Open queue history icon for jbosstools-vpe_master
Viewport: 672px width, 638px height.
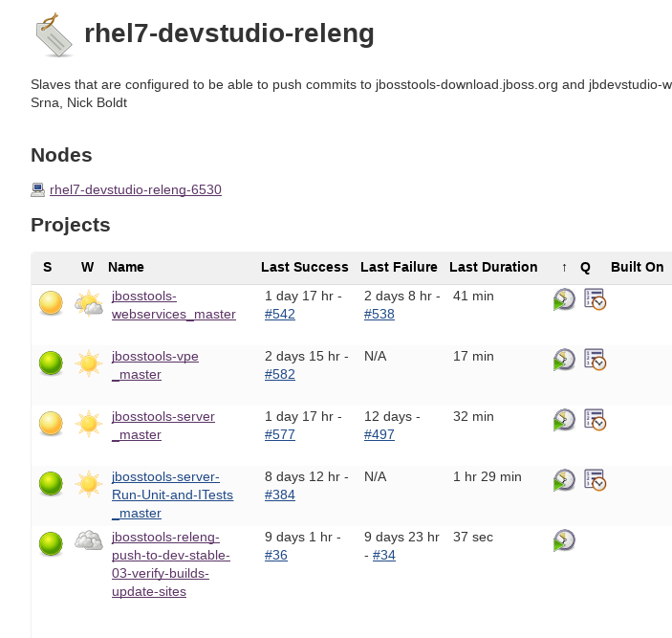pos(595,359)
